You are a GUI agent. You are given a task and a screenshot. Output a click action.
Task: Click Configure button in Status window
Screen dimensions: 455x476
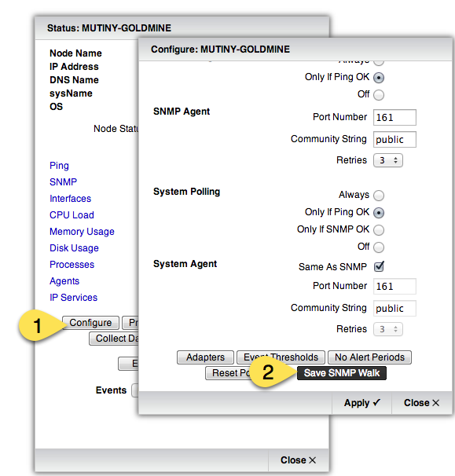tap(90, 323)
